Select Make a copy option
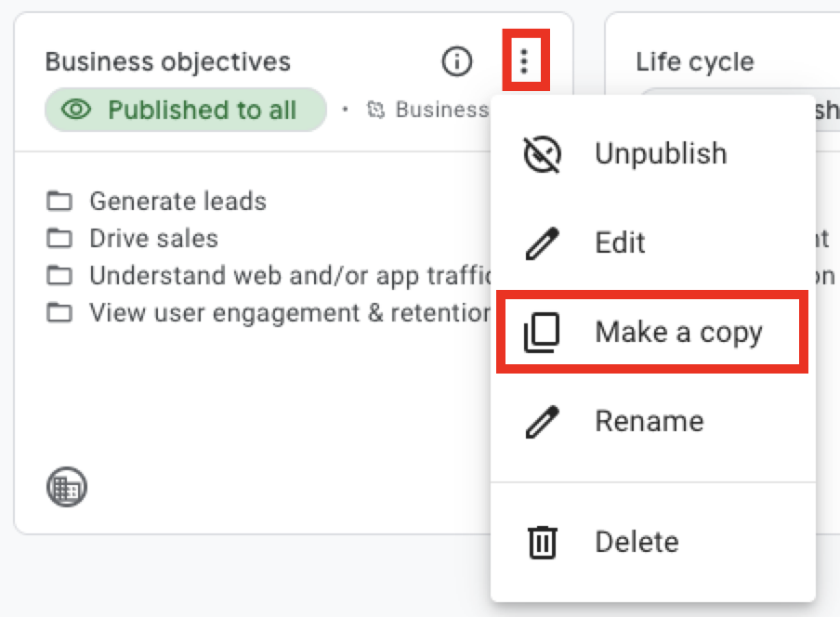The width and height of the screenshot is (840, 617). 652,332
